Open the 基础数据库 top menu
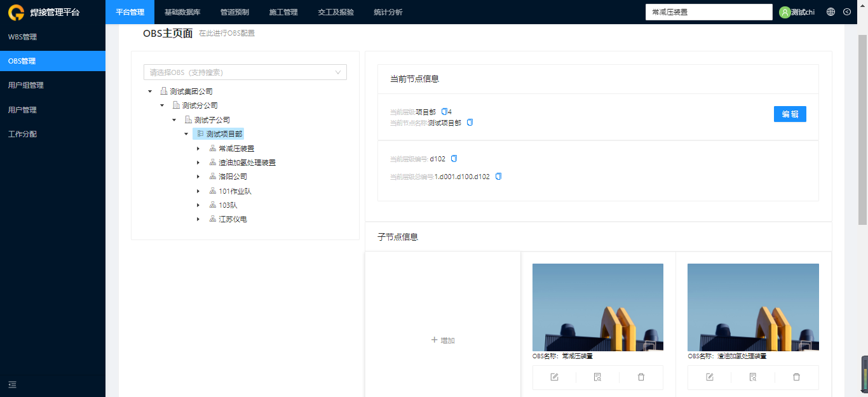Image resolution: width=868 pixels, height=397 pixels. click(x=182, y=12)
